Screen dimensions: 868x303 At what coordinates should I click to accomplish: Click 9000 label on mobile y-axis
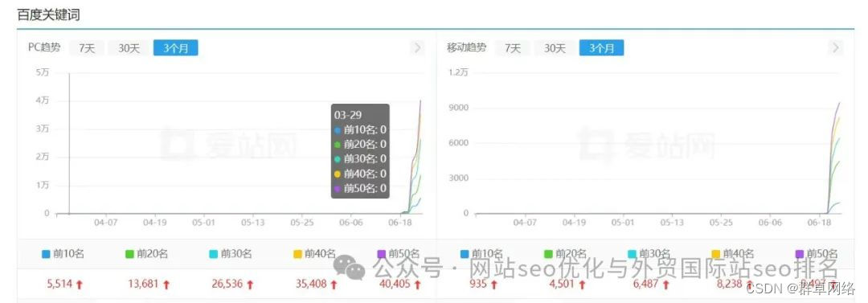[460, 108]
